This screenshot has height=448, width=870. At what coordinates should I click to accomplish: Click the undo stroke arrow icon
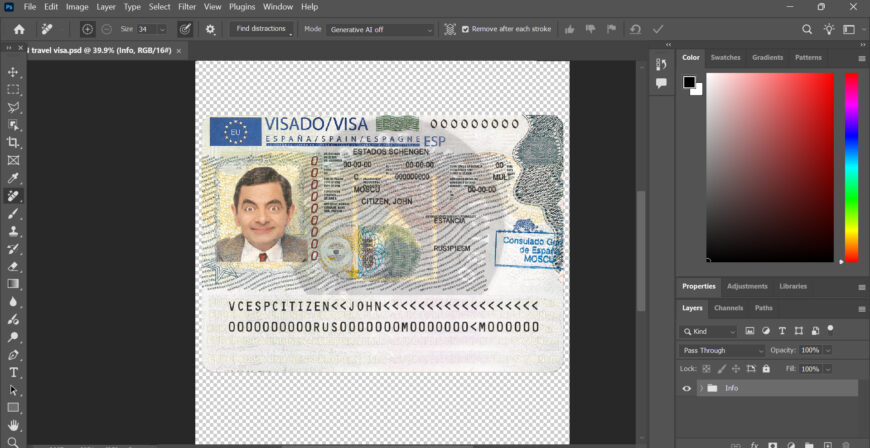coord(635,29)
